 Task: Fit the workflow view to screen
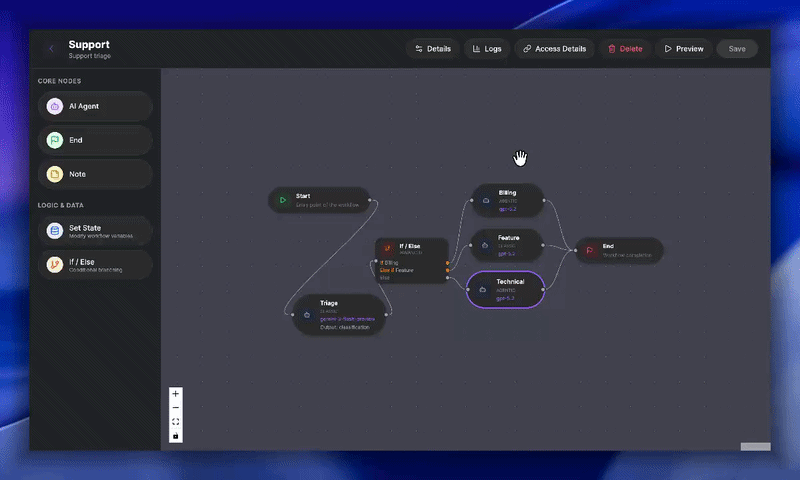176,422
